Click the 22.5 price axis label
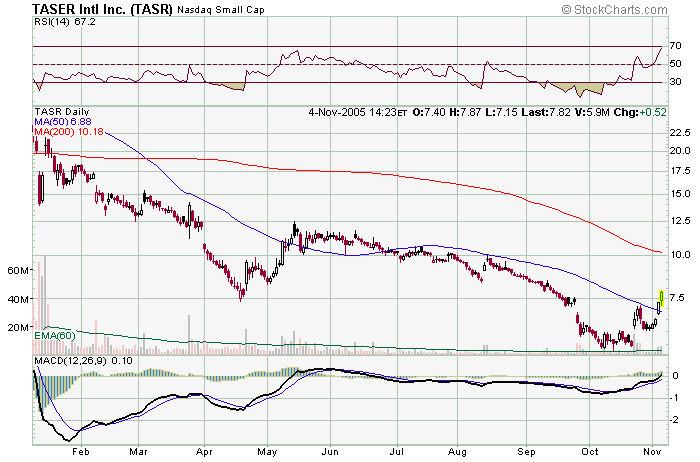Image resolution: width=700 pixels, height=462 pixels. 680,133
